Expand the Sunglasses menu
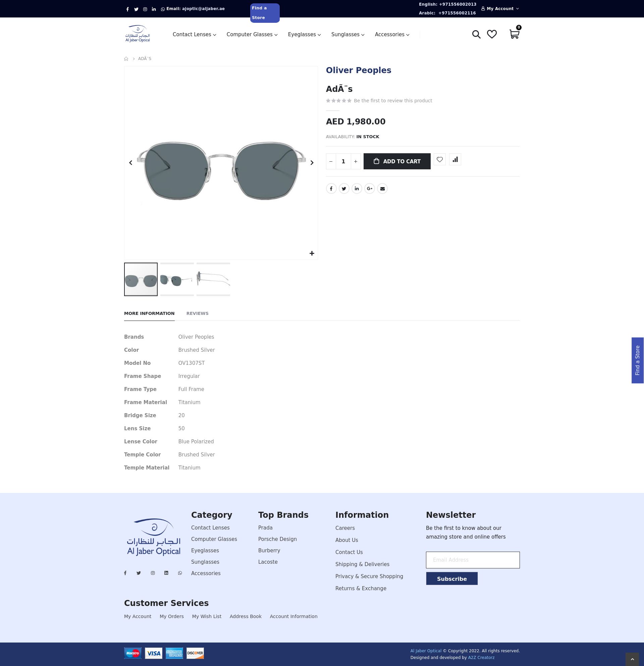The height and width of the screenshot is (666, 644). coord(348,35)
